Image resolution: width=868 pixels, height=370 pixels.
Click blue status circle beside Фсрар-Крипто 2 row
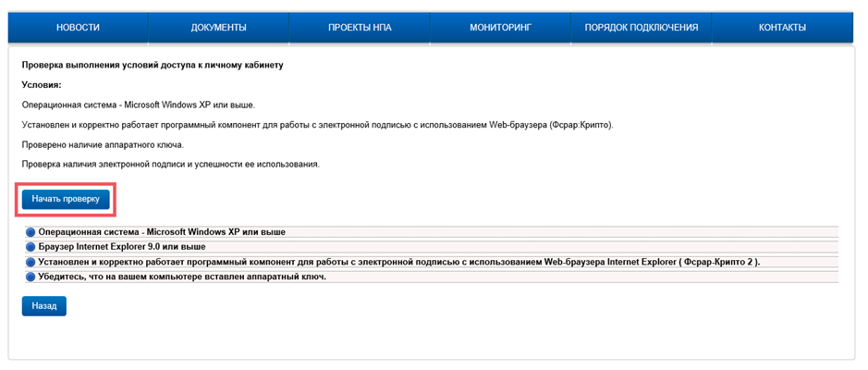click(x=31, y=262)
